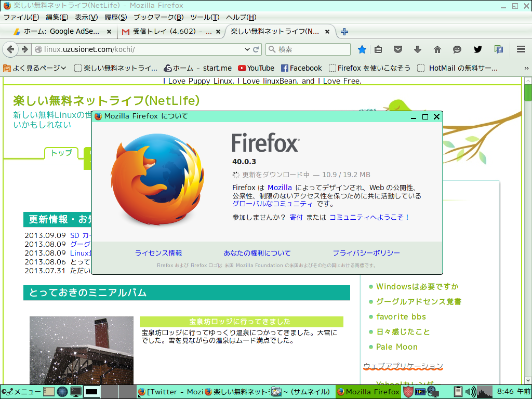Viewport: 532px width, 399px height.
Task: Launch the globe browser taskbar icon
Action: 62,392
